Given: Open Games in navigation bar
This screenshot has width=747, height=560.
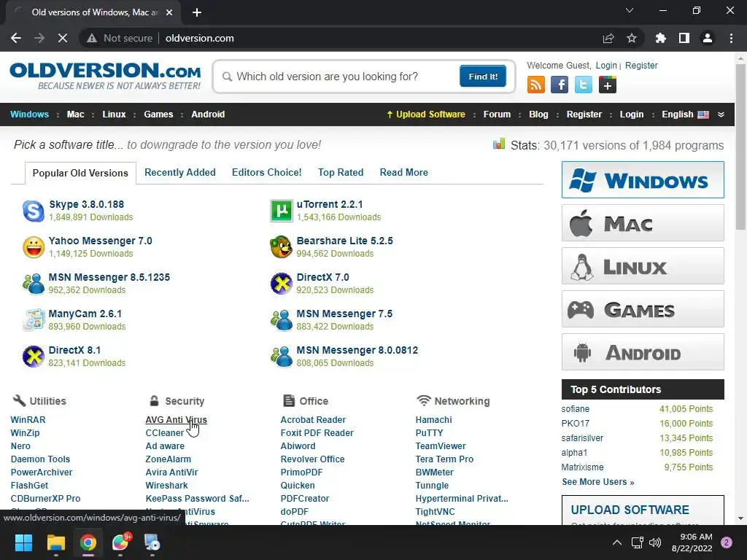Looking at the screenshot, I should point(158,114).
